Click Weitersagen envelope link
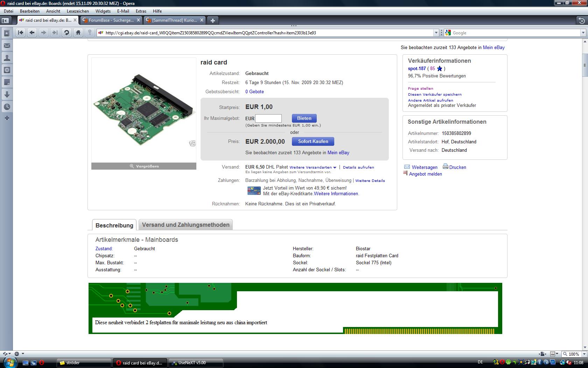The image size is (588, 368). tap(421, 167)
